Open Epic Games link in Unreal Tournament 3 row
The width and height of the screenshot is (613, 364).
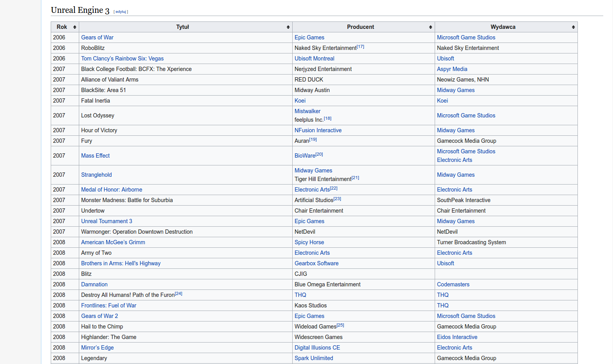tap(309, 221)
